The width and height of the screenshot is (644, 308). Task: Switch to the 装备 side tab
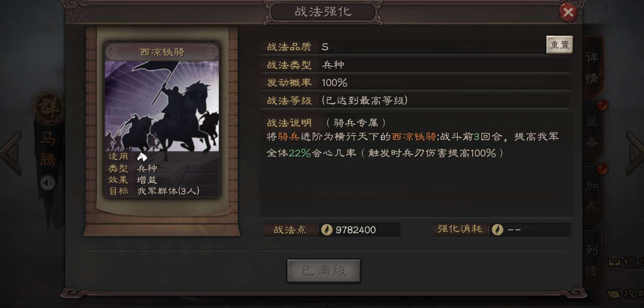pos(592,132)
